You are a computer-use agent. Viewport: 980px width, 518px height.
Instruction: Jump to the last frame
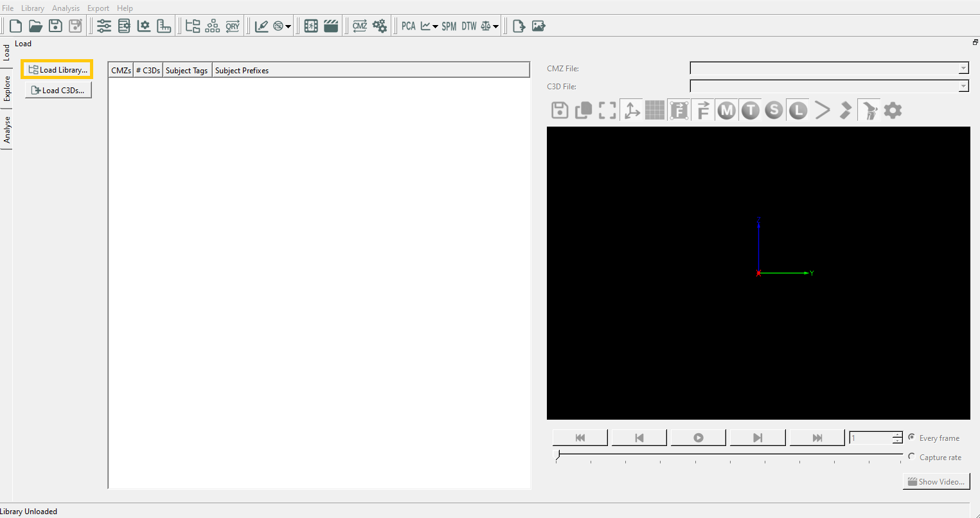[x=817, y=438]
